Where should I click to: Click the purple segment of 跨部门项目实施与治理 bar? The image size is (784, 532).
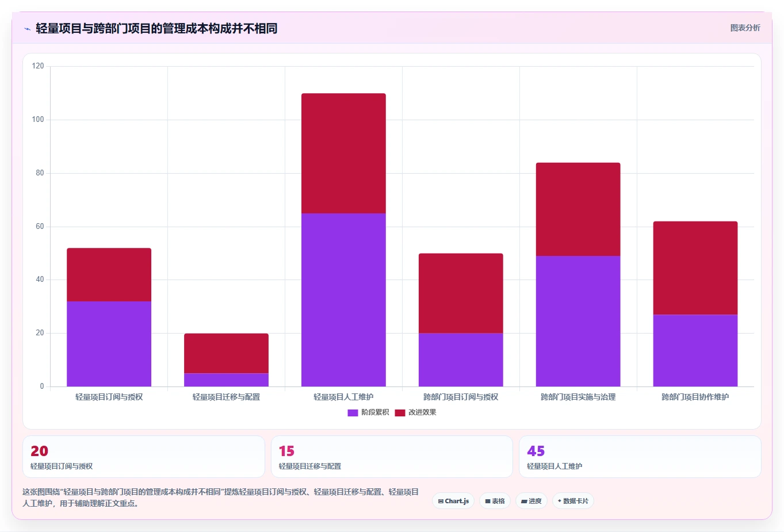tap(578, 321)
